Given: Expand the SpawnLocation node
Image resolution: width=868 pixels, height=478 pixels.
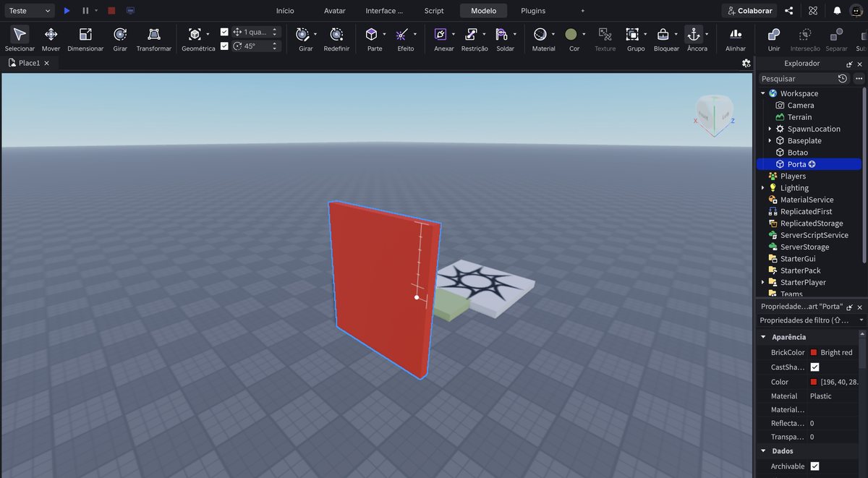Looking at the screenshot, I should pyautogui.click(x=770, y=129).
